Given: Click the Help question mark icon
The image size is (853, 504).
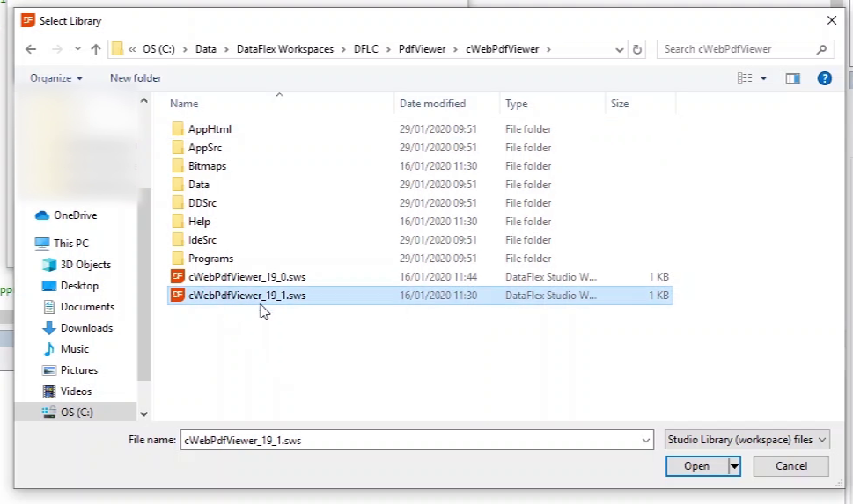Looking at the screenshot, I should [x=824, y=78].
